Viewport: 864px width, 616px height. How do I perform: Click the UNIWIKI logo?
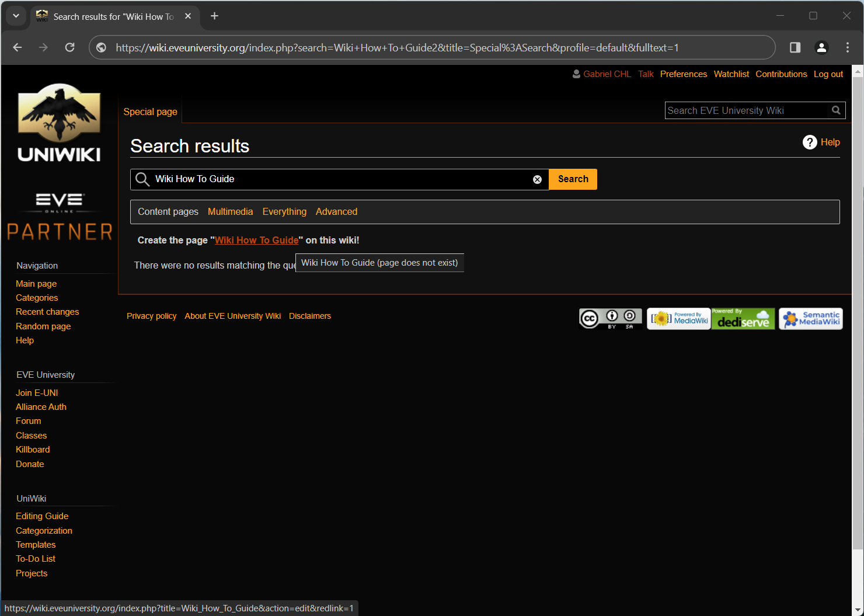(x=59, y=123)
